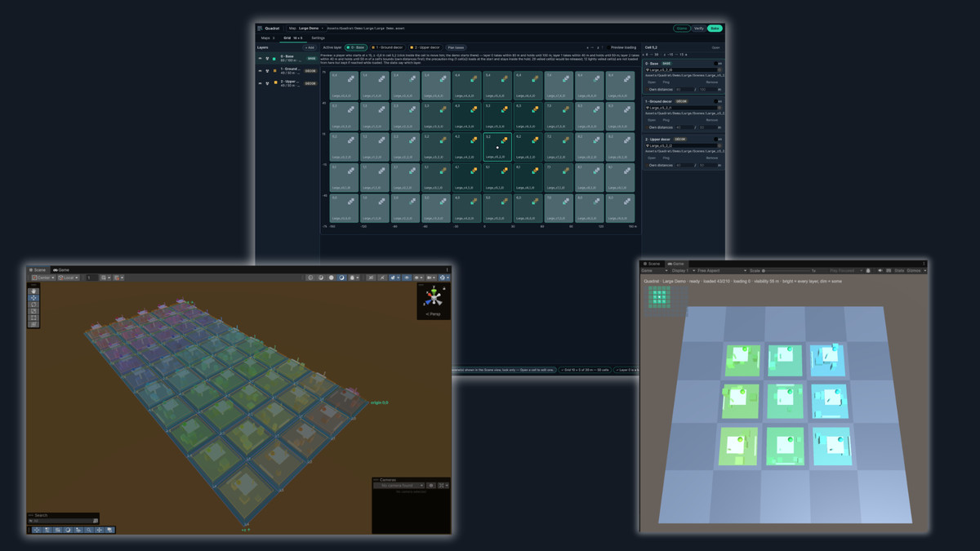Click the Stats button in Game view

coord(898,270)
